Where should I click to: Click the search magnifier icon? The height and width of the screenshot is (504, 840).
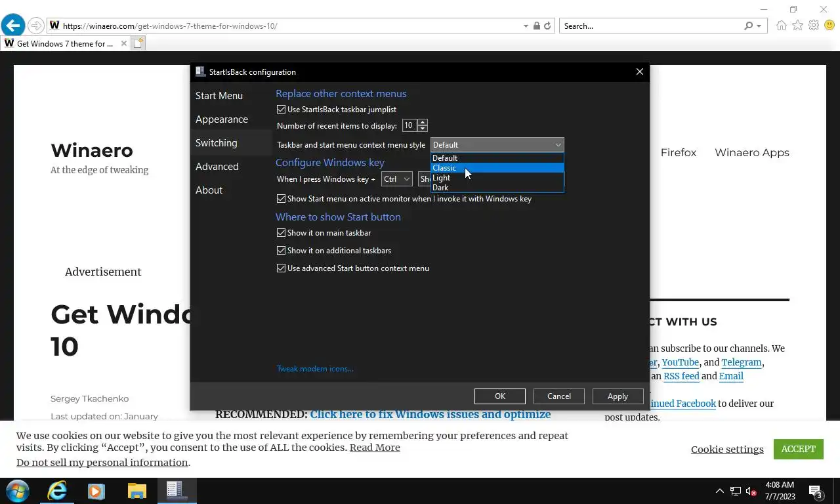(x=749, y=26)
